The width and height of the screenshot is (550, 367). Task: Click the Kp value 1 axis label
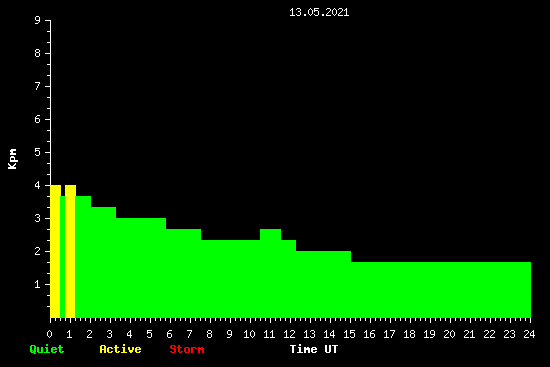pyautogui.click(x=38, y=284)
